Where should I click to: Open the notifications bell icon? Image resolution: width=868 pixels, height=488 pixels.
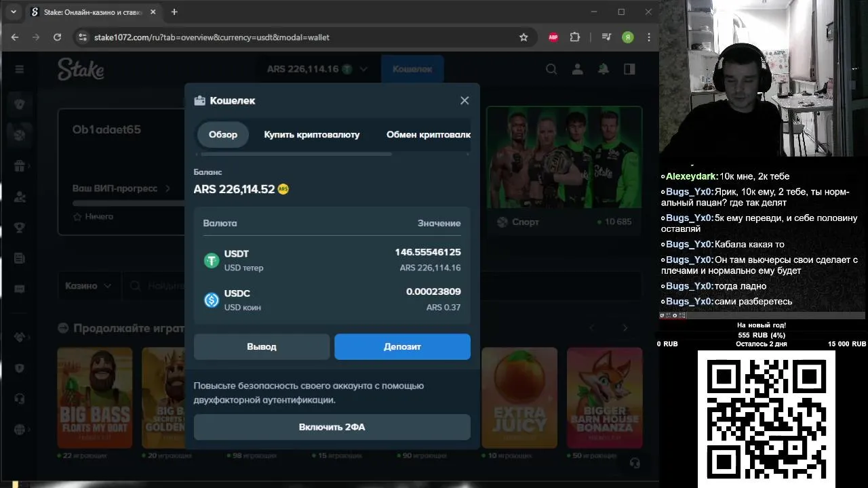tap(603, 69)
